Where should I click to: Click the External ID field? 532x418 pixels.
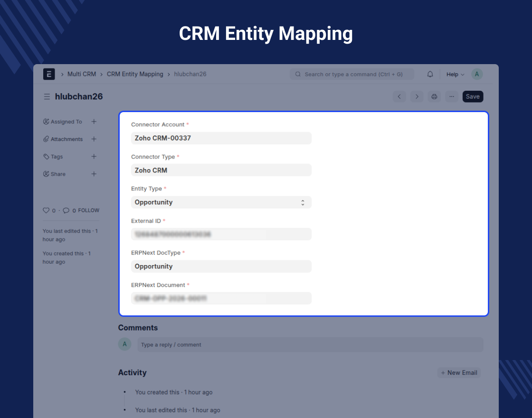point(221,234)
